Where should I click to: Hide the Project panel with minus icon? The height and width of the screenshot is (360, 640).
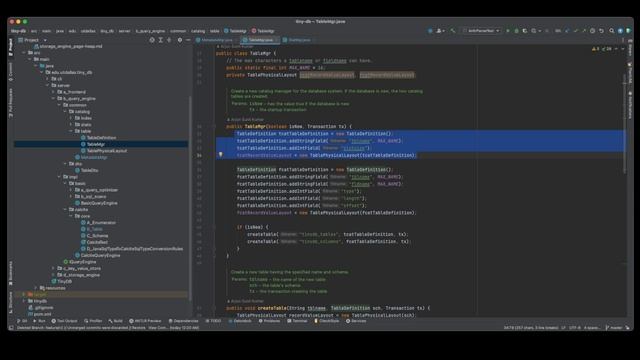click(x=188, y=40)
